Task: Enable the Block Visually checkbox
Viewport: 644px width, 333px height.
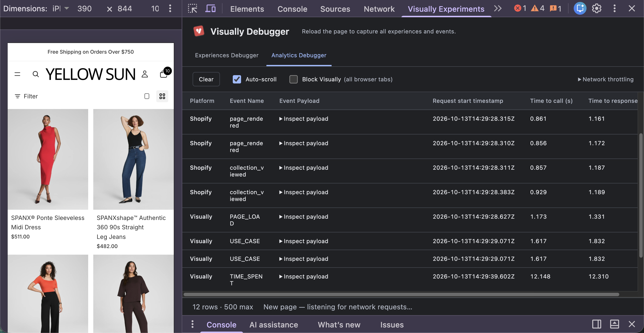Action: click(x=293, y=79)
